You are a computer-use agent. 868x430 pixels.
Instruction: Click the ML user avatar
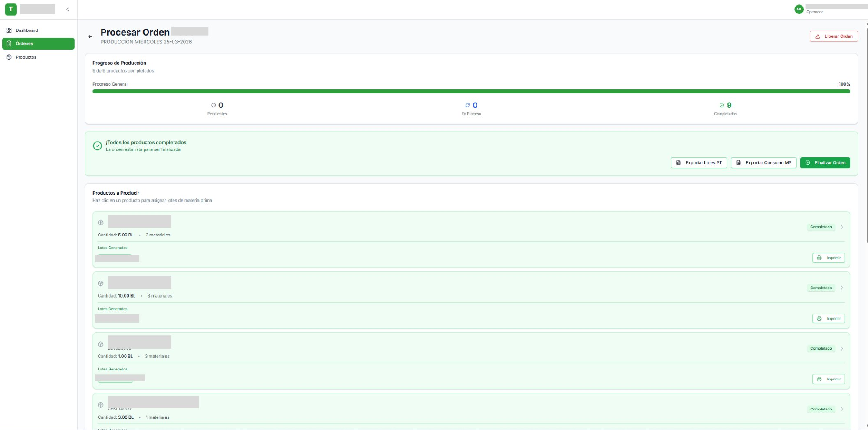click(x=799, y=9)
